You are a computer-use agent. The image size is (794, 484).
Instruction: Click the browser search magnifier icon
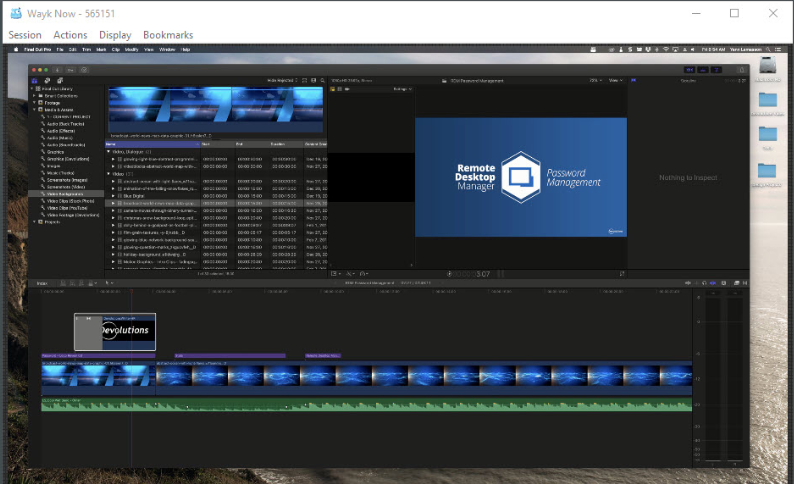click(x=323, y=80)
